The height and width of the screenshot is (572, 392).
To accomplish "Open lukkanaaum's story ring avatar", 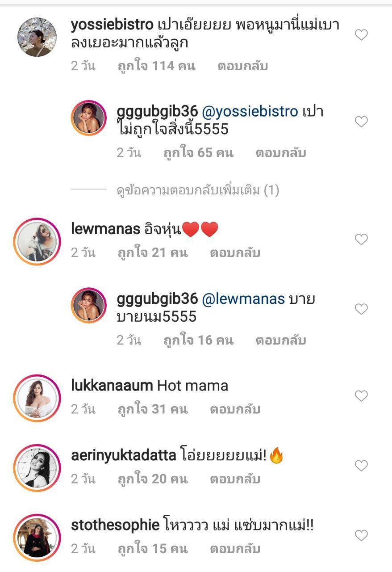I will click(x=37, y=397).
